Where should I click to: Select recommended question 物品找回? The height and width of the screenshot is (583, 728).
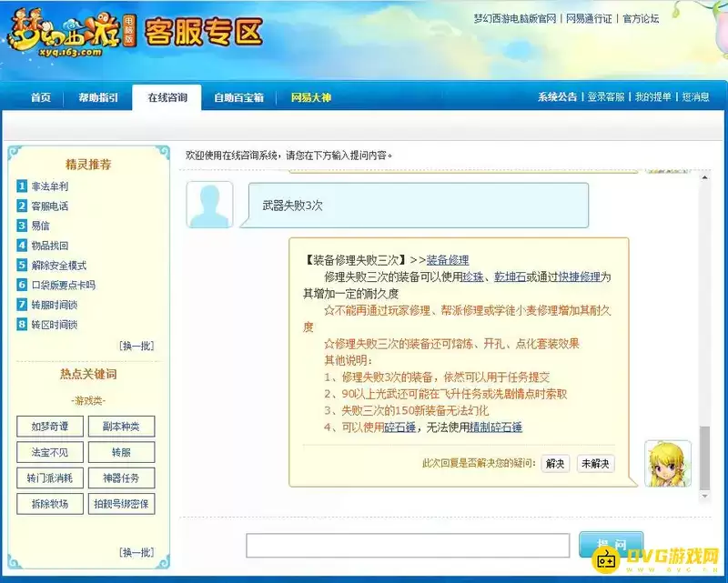pyautogui.click(x=50, y=245)
